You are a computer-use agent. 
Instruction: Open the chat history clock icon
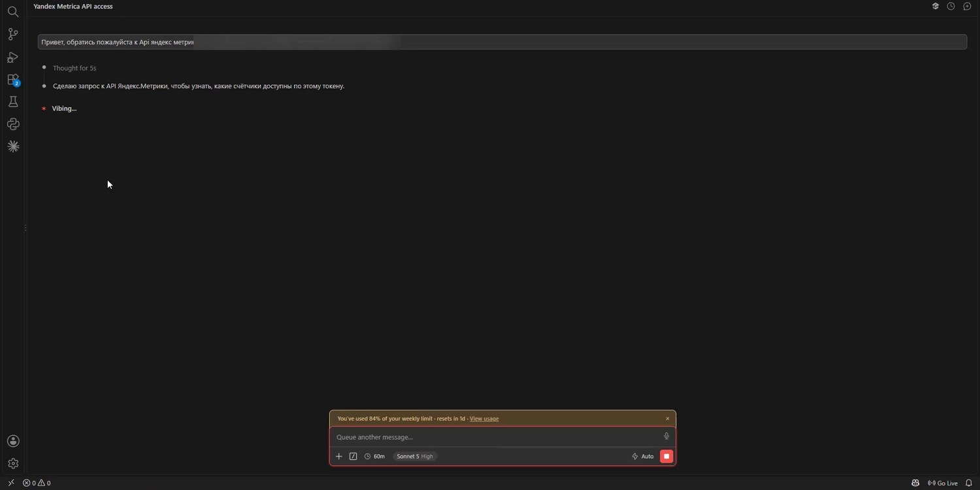[951, 7]
